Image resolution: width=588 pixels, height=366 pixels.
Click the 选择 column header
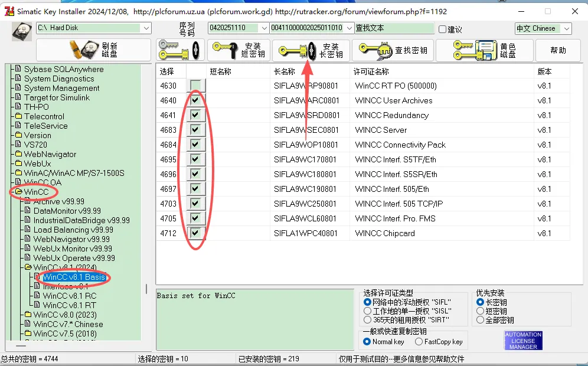[x=171, y=71]
